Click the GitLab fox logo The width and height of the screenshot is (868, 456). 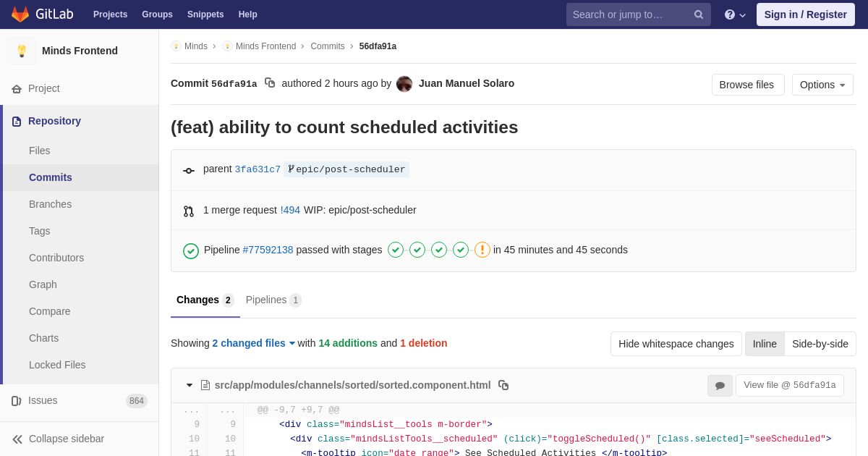coord(20,14)
